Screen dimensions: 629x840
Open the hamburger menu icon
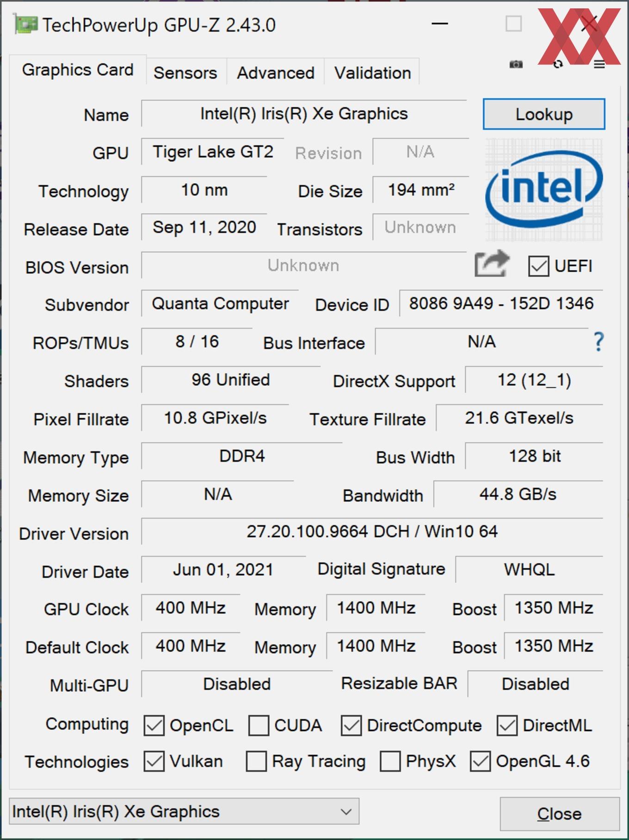[x=599, y=64]
